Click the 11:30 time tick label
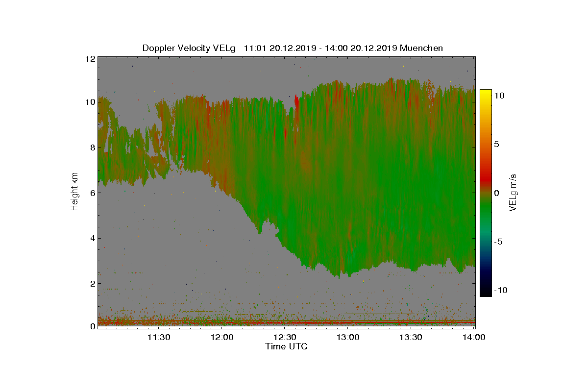The height and width of the screenshot is (392, 588). coord(159,337)
